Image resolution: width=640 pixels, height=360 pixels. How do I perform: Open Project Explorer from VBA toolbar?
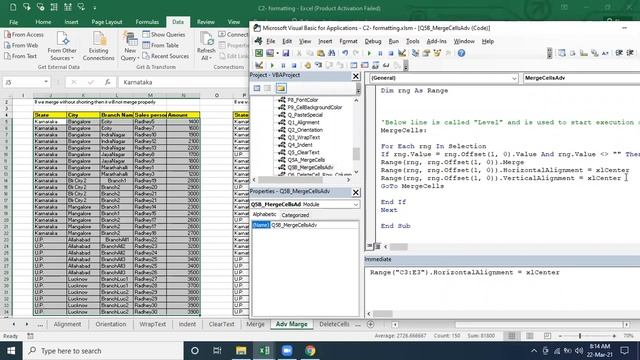click(x=416, y=53)
